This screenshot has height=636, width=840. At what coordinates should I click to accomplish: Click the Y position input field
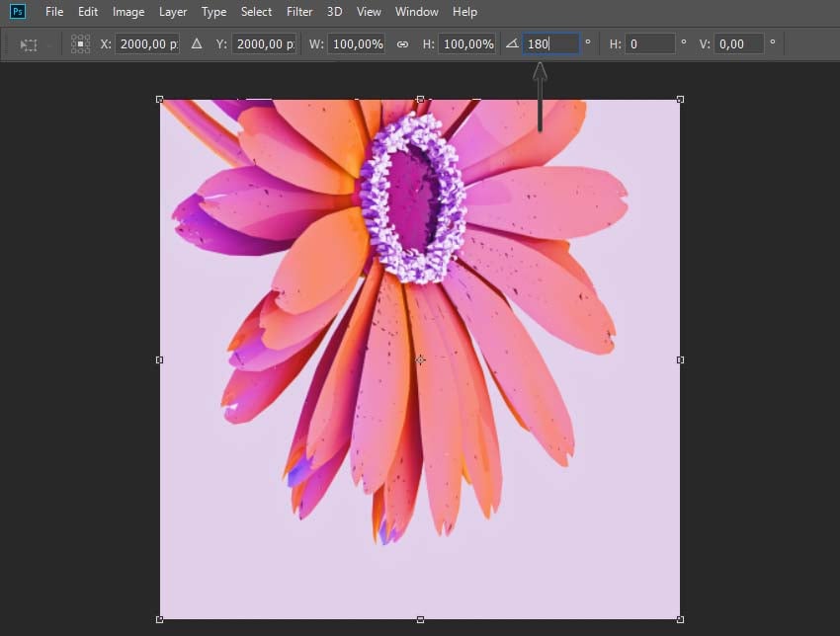point(263,44)
